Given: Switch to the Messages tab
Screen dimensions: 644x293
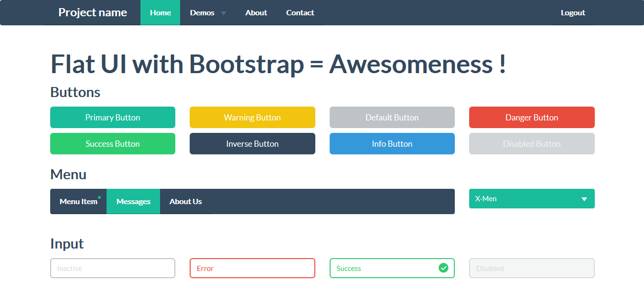Looking at the screenshot, I should point(133,201).
